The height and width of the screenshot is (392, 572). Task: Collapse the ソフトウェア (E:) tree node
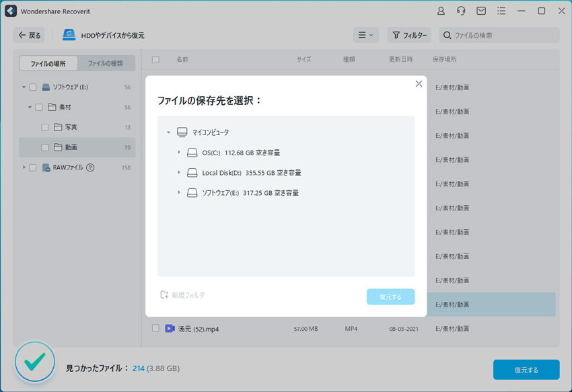pos(24,87)
